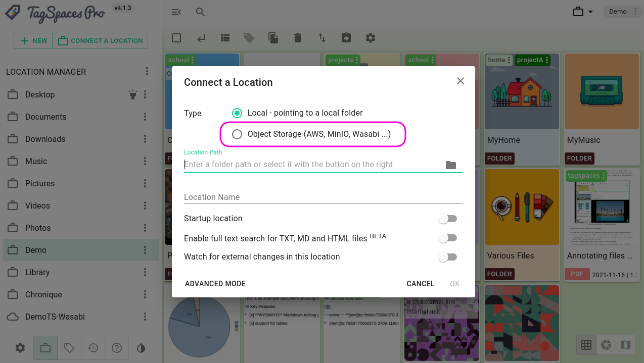The width and height of the screenshot is (644, 363).
Task: Click the lightbulb icon beside Desktop
Action: click(133, 94)
